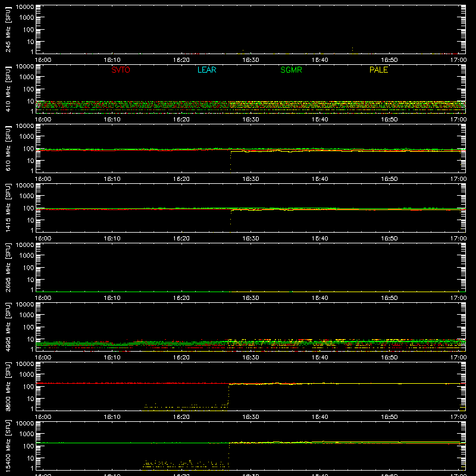
Task: Click the yellow PALE step-up in 15400 MHz plot
Action: click(x=229, y=455)
